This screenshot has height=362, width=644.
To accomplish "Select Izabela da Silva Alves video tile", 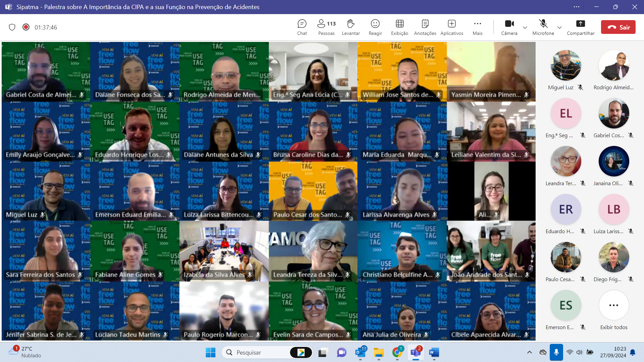I will click(224, 251).
